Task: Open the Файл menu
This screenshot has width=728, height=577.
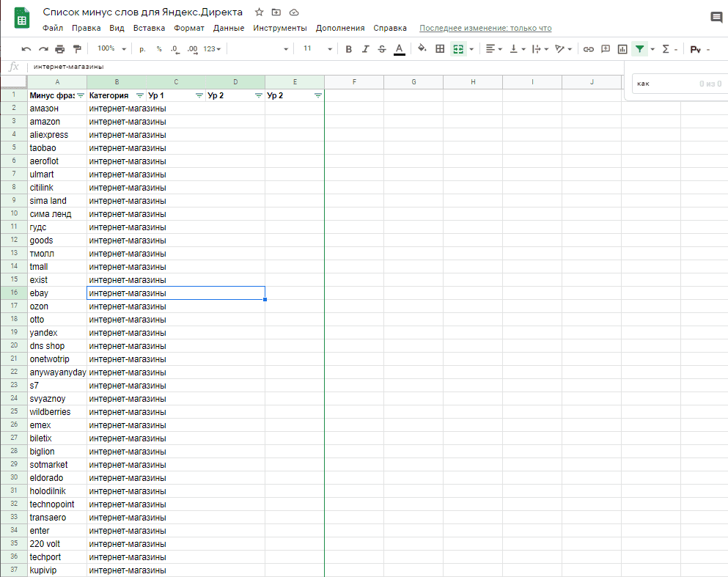Action: (x=53, y=28)
